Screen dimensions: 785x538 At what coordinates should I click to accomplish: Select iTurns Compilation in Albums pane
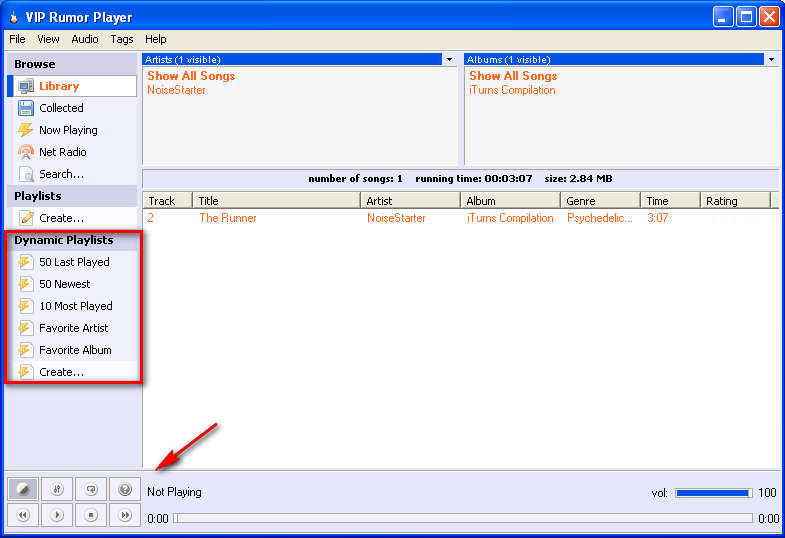tap(512, 91)
